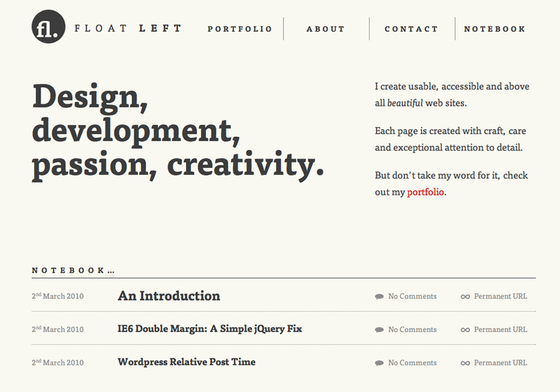Click the comment icon next to "Wordpress Relative Post Time"

[x=379, y=362]
